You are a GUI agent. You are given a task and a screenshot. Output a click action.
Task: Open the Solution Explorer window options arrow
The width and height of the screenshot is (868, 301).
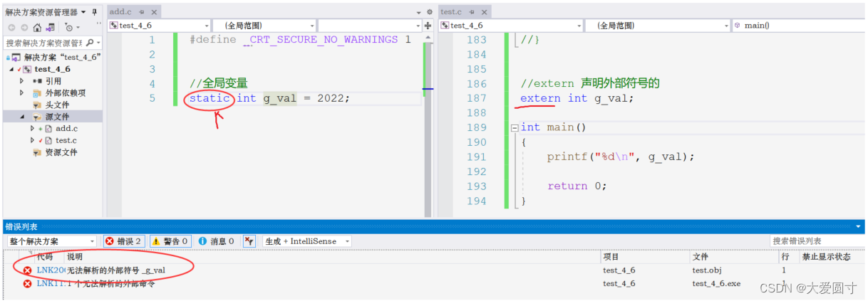(x=84, y=12)
